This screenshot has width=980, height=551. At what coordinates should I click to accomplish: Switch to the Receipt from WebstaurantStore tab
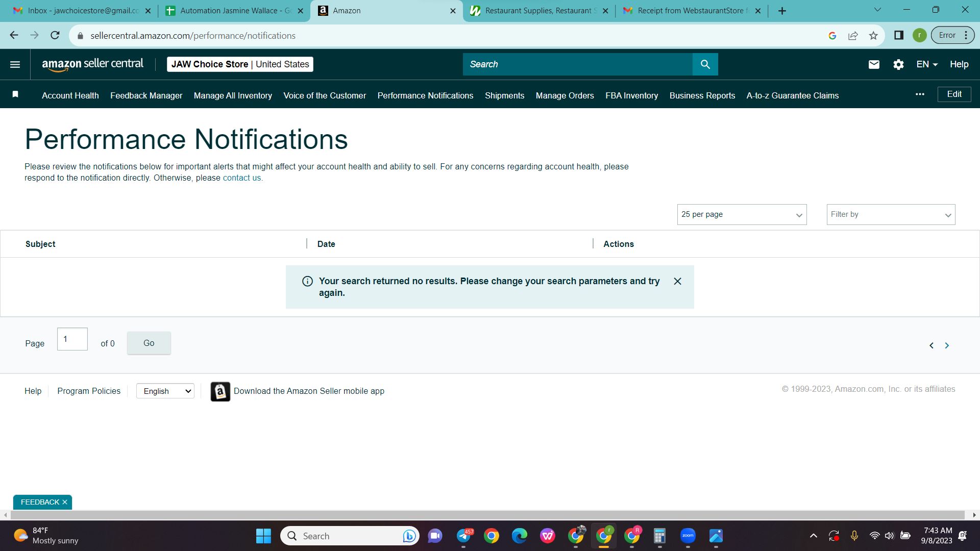[691, 11]
